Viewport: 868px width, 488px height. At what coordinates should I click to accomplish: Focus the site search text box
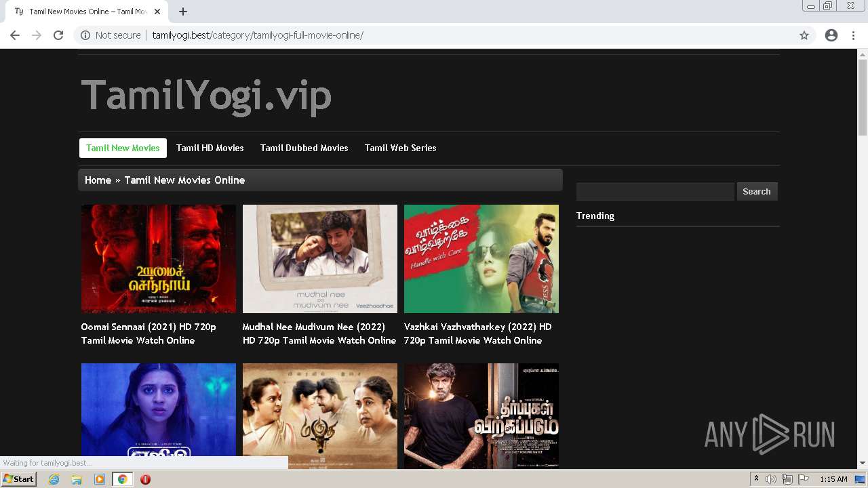tap(655, 192)
